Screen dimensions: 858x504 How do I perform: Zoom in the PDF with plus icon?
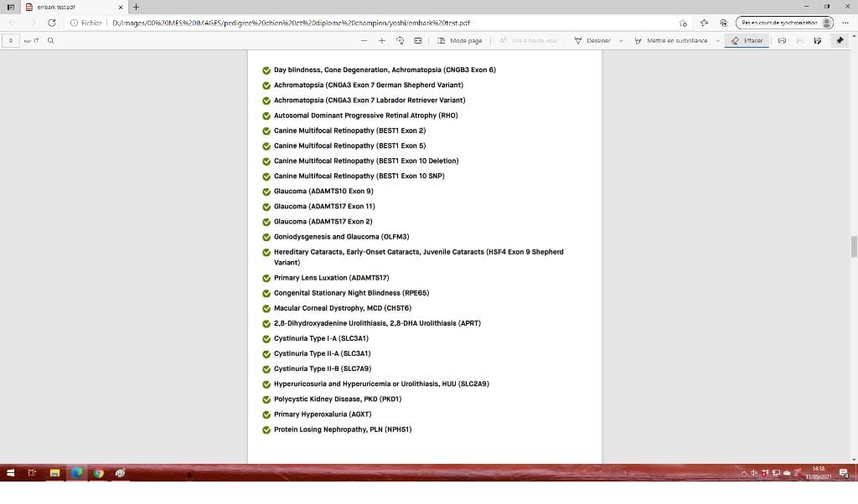pyautogui.click(x=382, y=40)
